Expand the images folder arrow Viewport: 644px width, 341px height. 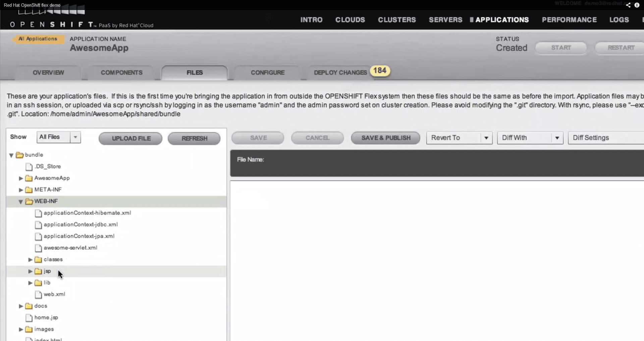coord(21,330)
